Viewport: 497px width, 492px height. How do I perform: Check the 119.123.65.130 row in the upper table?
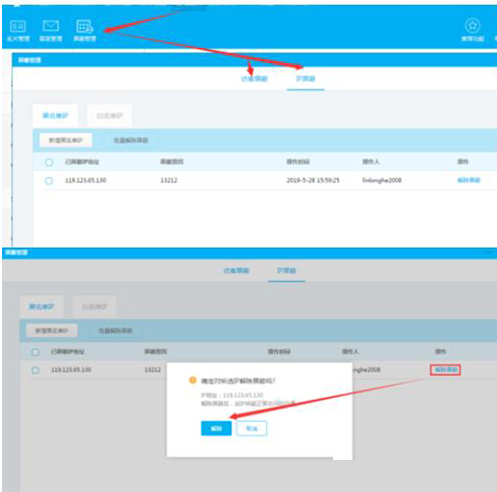49,181
